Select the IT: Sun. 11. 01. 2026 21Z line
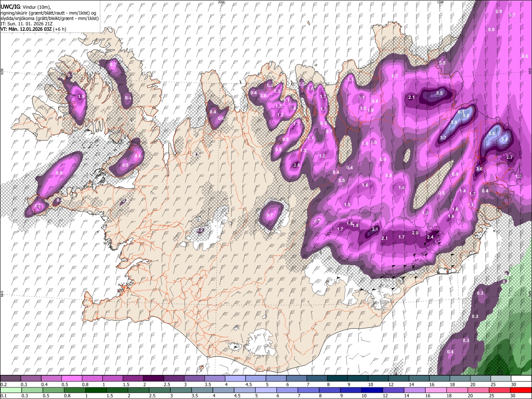The image size is (532, 399). pyautogui.click(x=27, y=24)
